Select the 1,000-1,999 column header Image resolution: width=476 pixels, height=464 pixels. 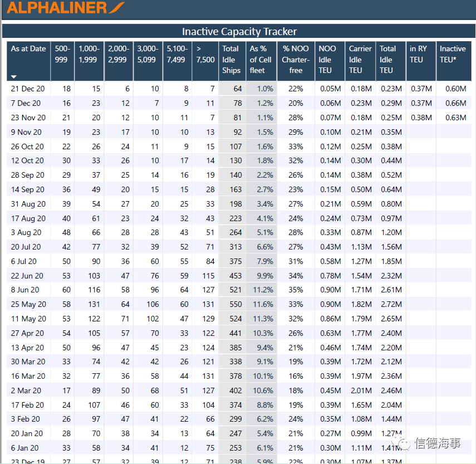pos(89,61)
